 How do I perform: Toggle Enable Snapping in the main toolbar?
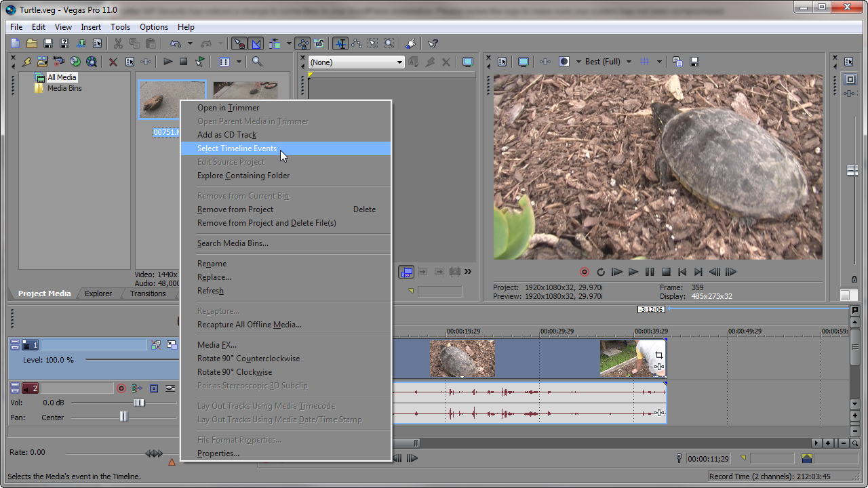click(x=239, y=43)
